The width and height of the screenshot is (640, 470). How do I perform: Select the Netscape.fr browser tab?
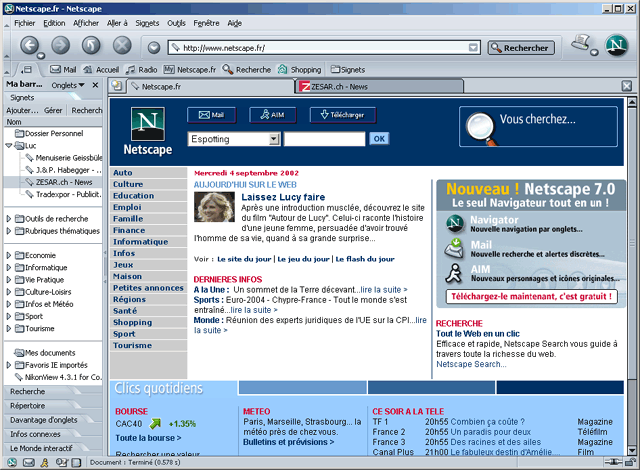pyautogui.click(x=210, y=86)
